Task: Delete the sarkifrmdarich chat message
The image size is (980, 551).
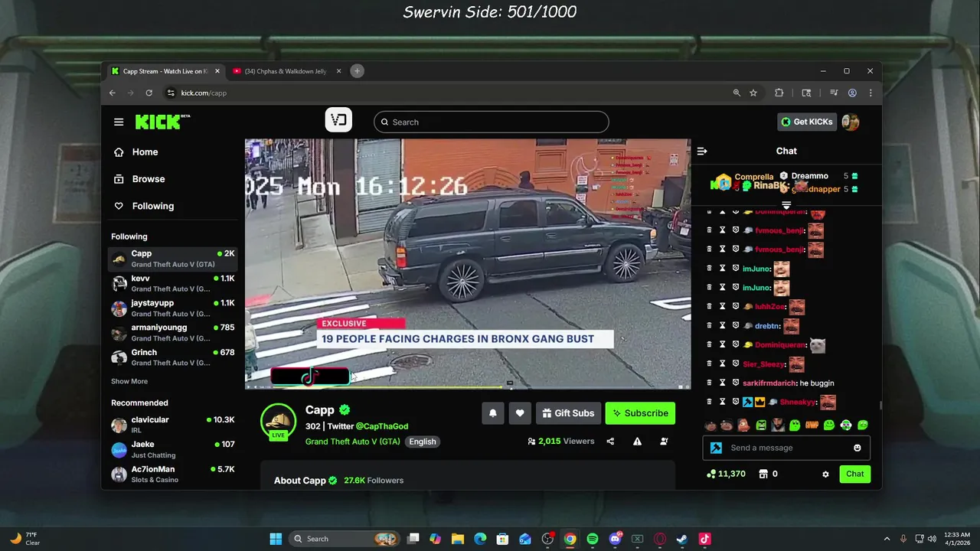Action: 709,383
